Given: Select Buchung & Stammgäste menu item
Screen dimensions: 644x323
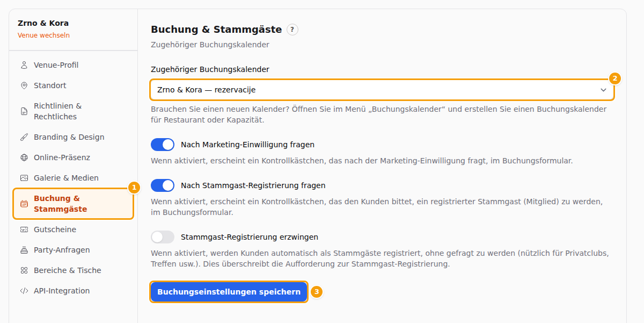Looking at the screenshot, I should pos(73,204).
